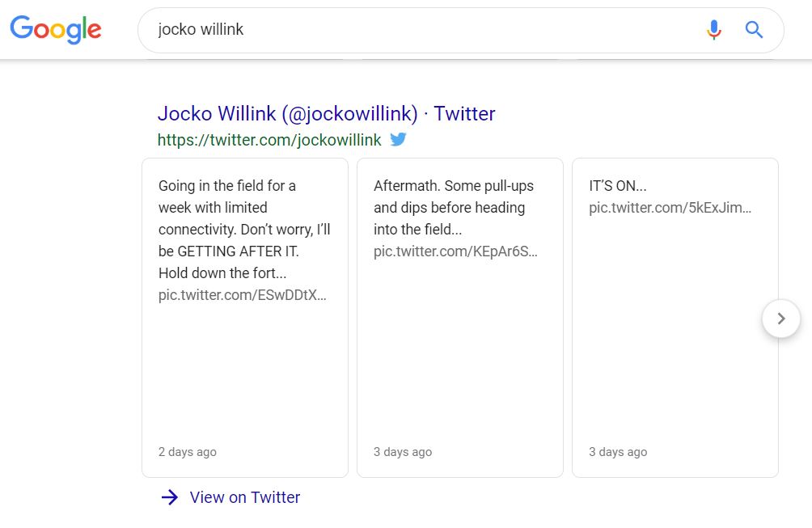
Task: Open the View on Twitter link
Action: (245, 497)
